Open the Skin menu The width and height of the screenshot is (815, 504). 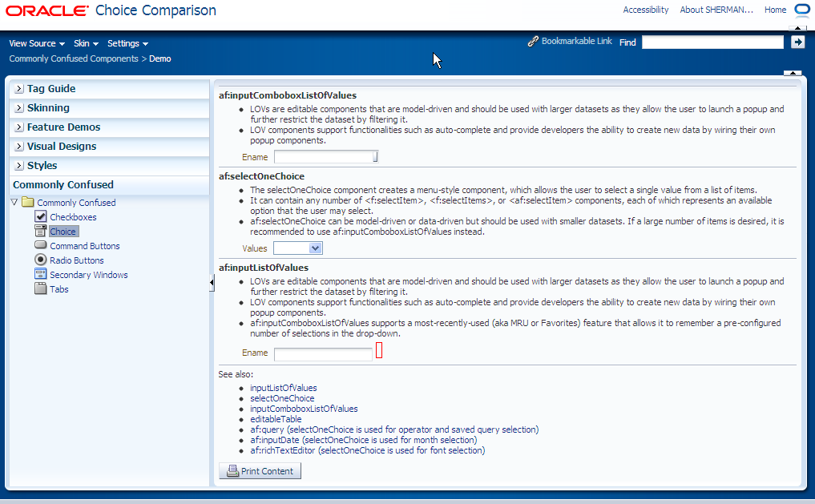[x=86, y=43]
